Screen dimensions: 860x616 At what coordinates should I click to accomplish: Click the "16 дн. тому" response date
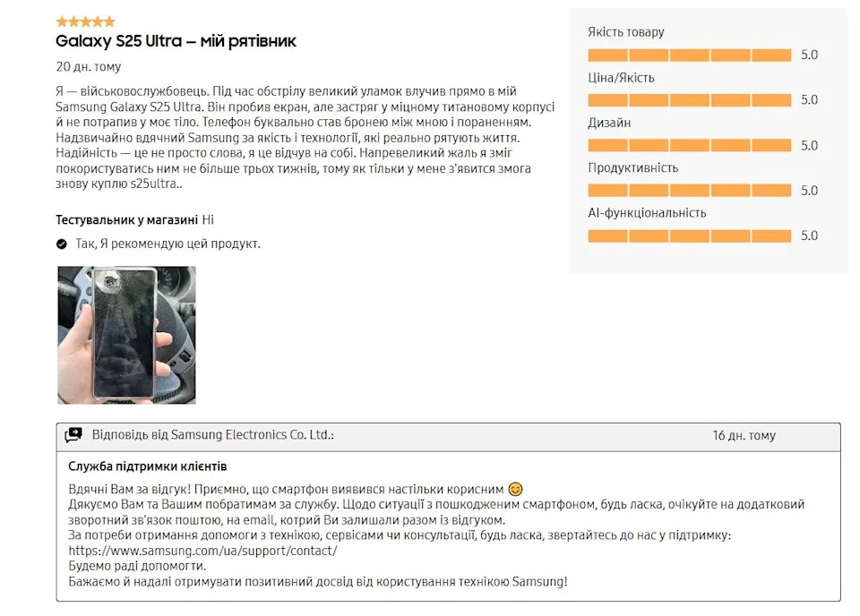(744, 436)
